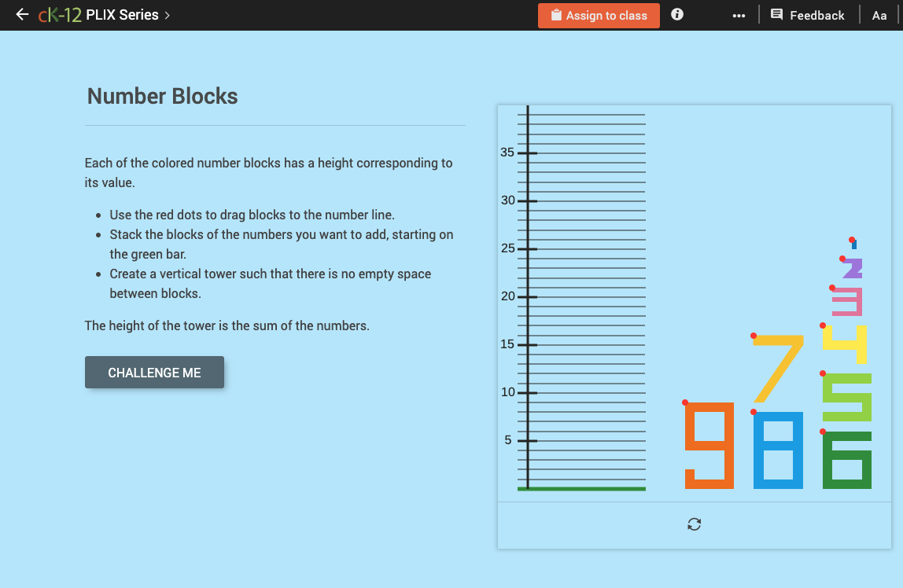This screenshot has width=903, height=588.
Task: Open the ellipsis options menu
Action: [738, 14]
